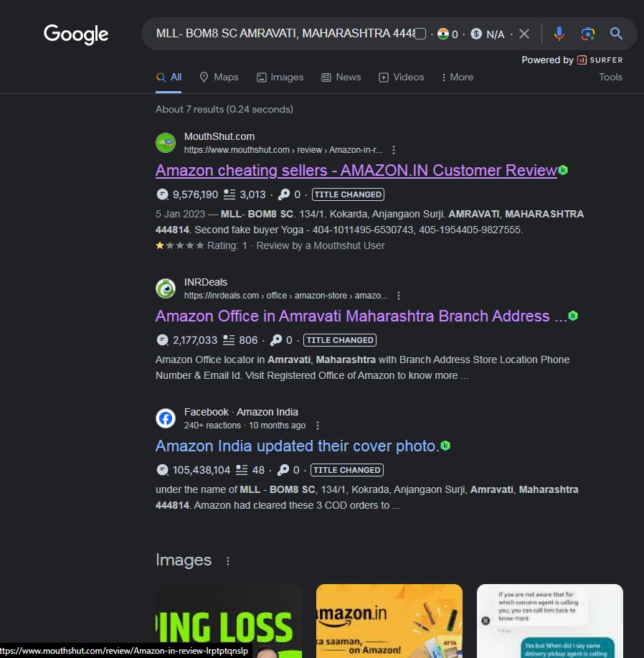
Task: Click green badge after INRDeals title
Action: [573, 316]
